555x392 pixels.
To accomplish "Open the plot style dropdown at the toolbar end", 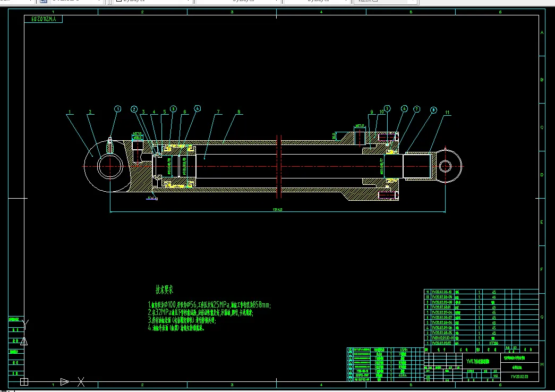I will click(386, 2).
